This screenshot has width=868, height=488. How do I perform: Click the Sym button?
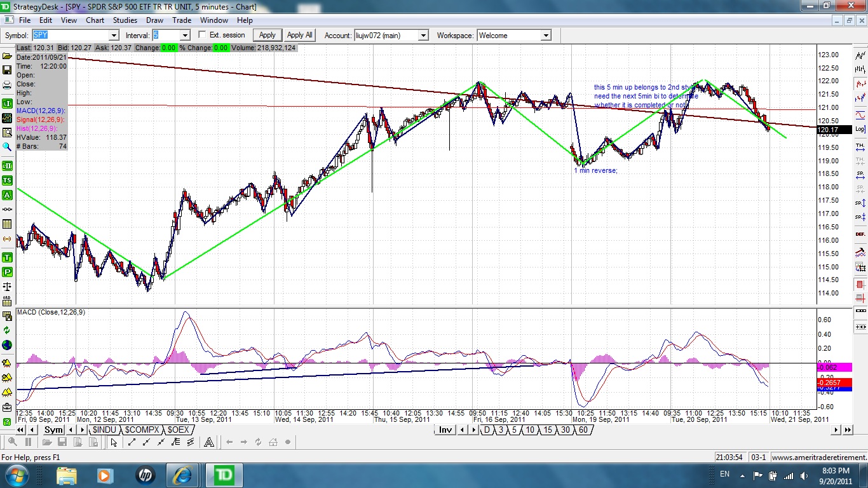pyautogui.click(x=53, y=430)
